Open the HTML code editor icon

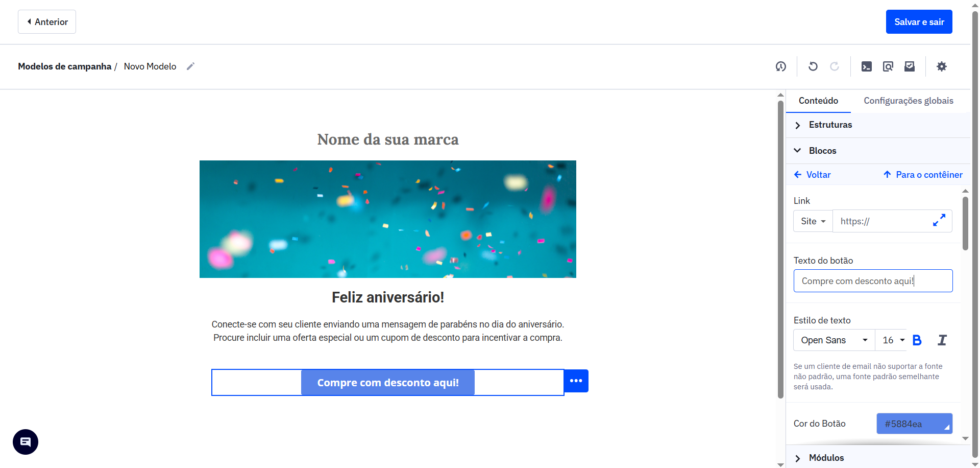[x=866, y=66]
